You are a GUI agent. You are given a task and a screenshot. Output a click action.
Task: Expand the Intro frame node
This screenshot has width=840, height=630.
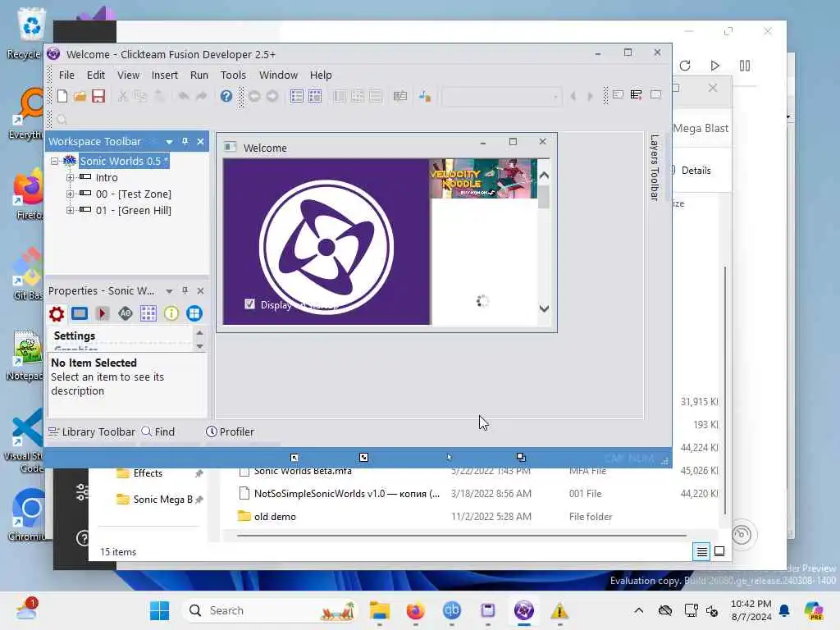pos(71,177)
